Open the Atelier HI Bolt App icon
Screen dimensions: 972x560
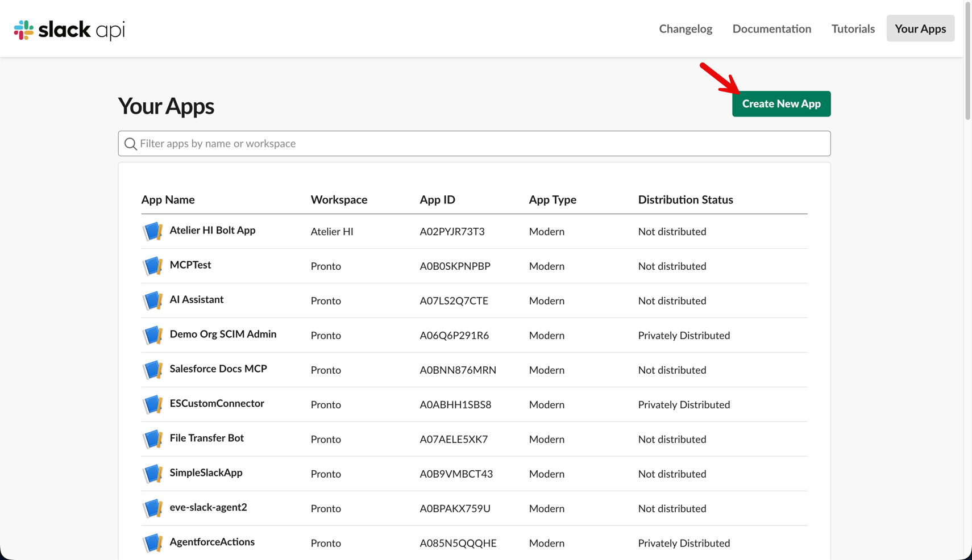152,231
